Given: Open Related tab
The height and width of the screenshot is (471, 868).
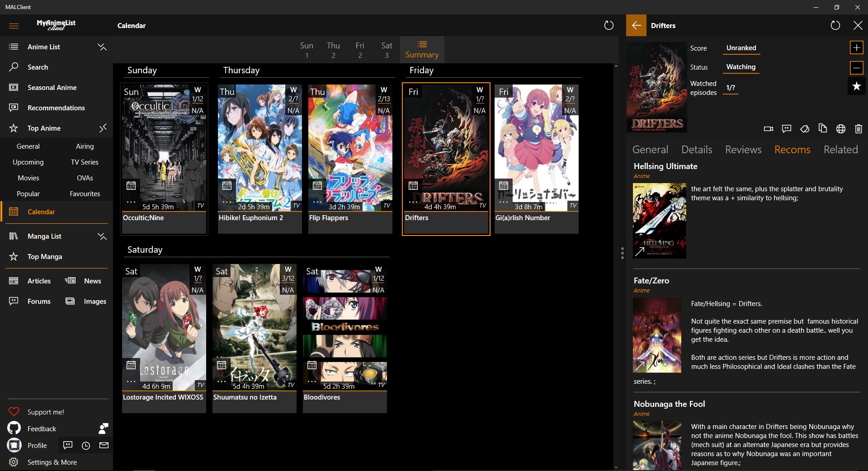Looking at the screenshot, I should click(x=840, y=150).
